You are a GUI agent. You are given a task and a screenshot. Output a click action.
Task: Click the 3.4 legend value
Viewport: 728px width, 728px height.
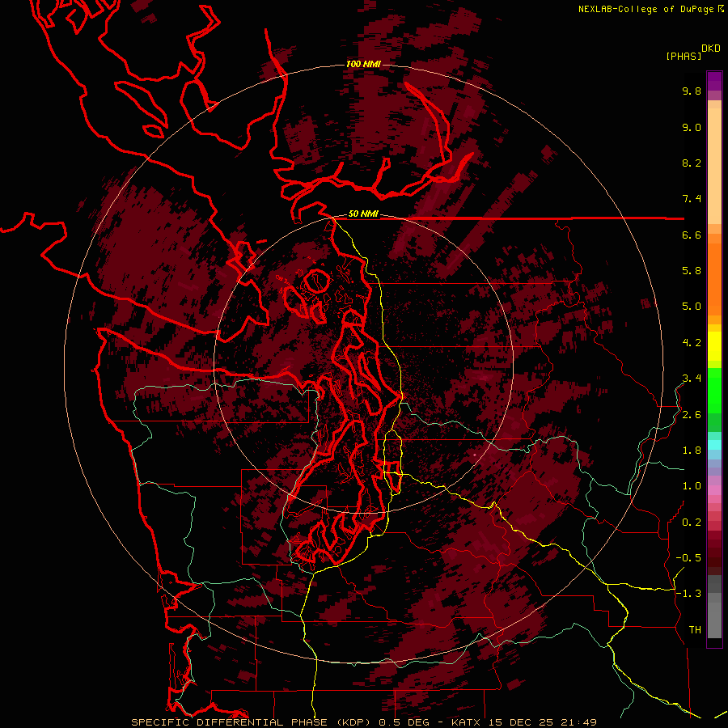click(692, 379)
